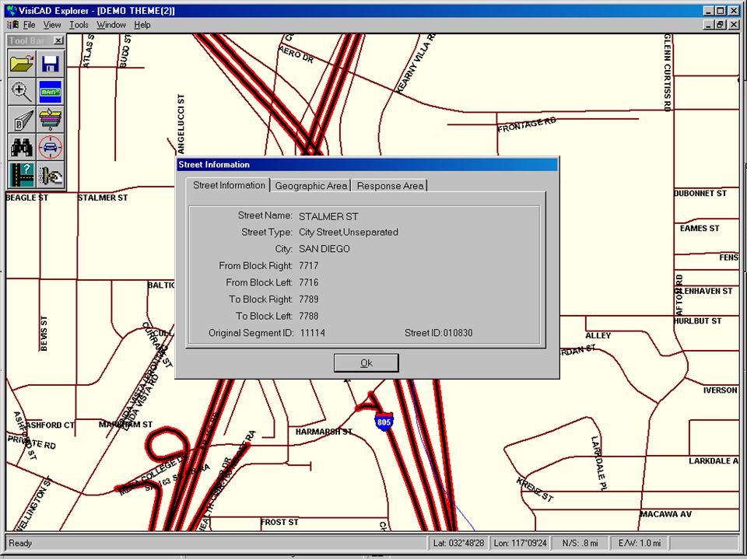The height and width of the screenshot is (560, 747).
Task: Click the Original Segment ID value 11114
Action: coord(313,333)
